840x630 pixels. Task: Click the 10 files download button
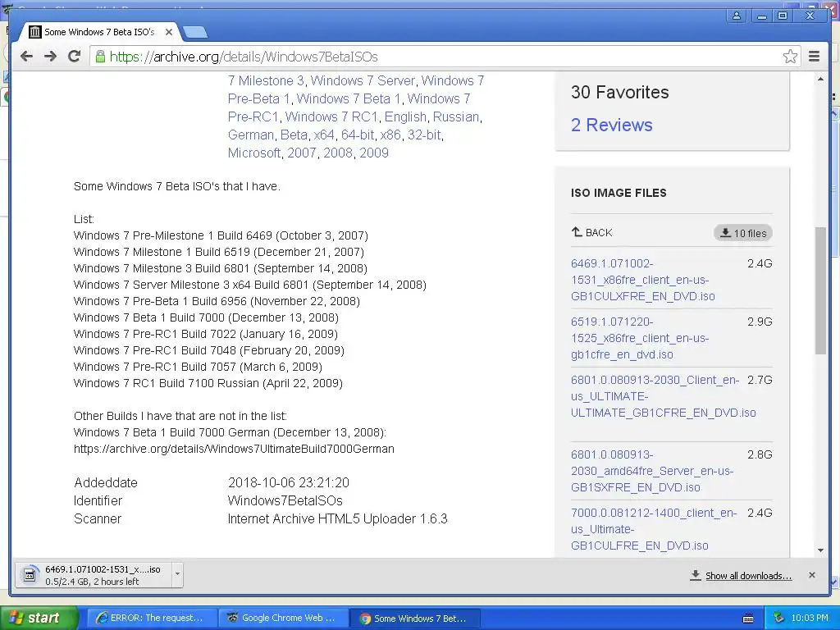click(x=743, y=233)
